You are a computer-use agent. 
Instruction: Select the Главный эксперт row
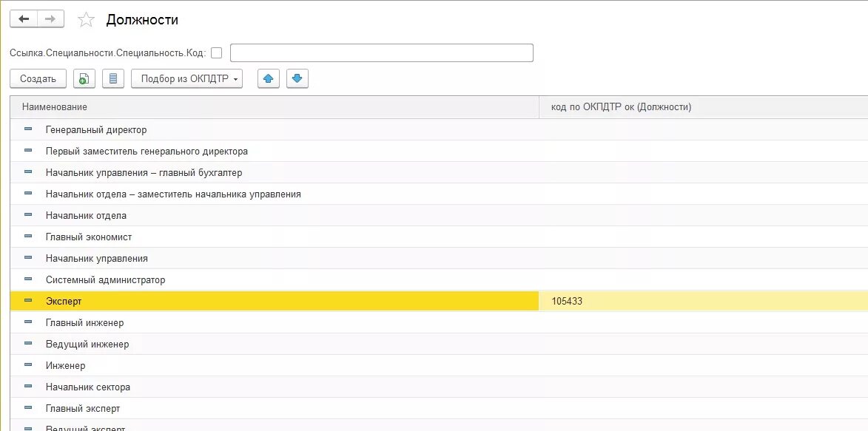[x=439, y=408]
